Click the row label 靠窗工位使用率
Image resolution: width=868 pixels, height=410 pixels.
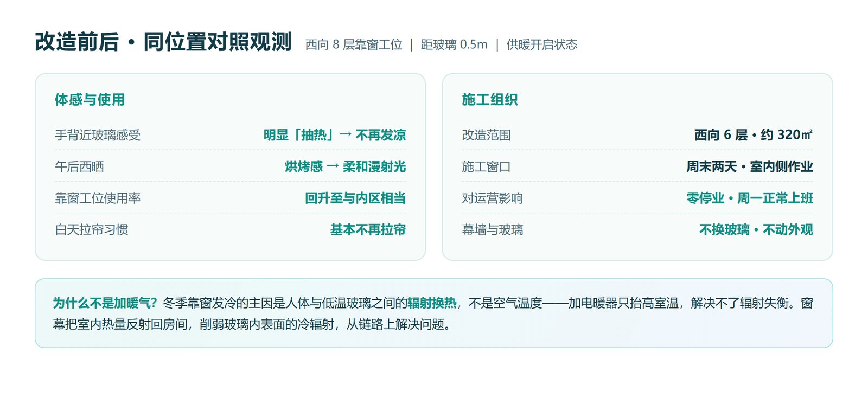98,198
